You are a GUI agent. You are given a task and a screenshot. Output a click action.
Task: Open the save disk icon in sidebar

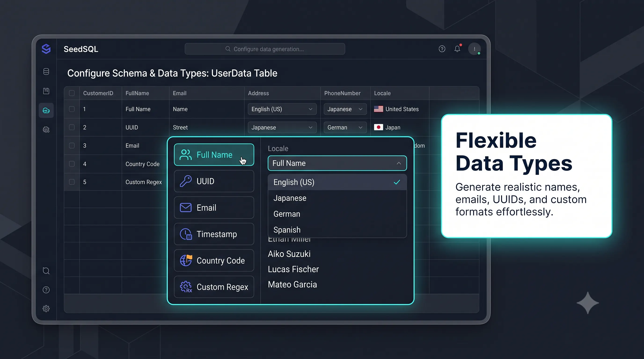46,91
